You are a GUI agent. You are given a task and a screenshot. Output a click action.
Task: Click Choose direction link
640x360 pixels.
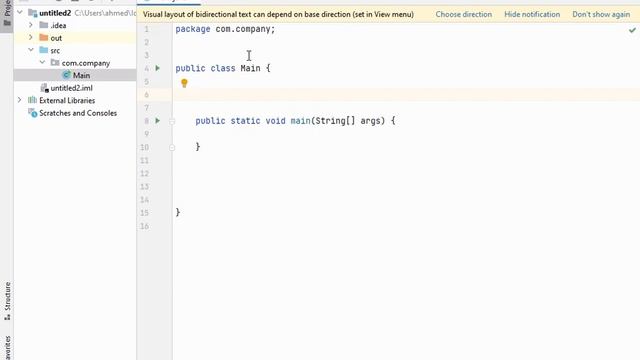pos(463,14)
